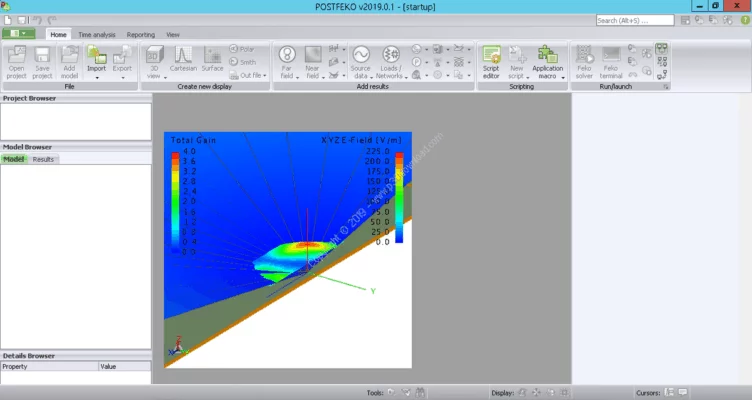Create a new Surface graph
This screenshot has height=400, width=752.
212,59
